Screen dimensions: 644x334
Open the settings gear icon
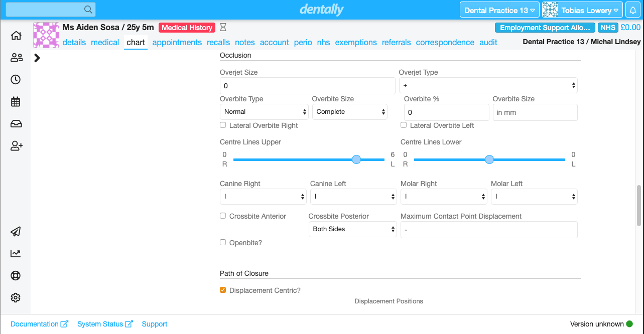point(16,298)
